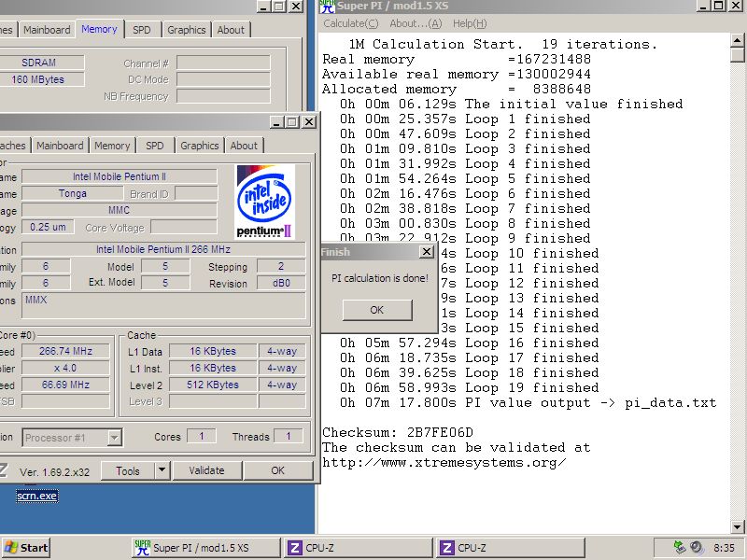Click the 266.74 MHz core speed value

[65, 351]
